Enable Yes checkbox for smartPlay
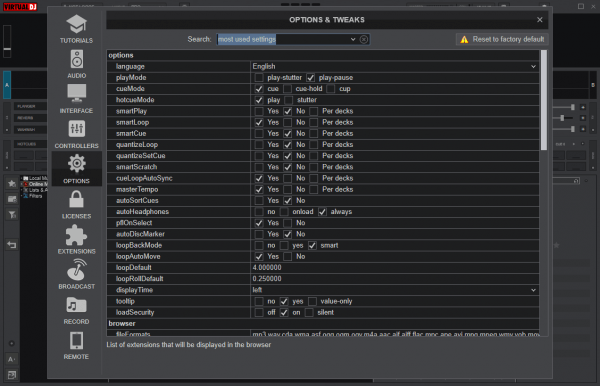 (x=259, y=111)
